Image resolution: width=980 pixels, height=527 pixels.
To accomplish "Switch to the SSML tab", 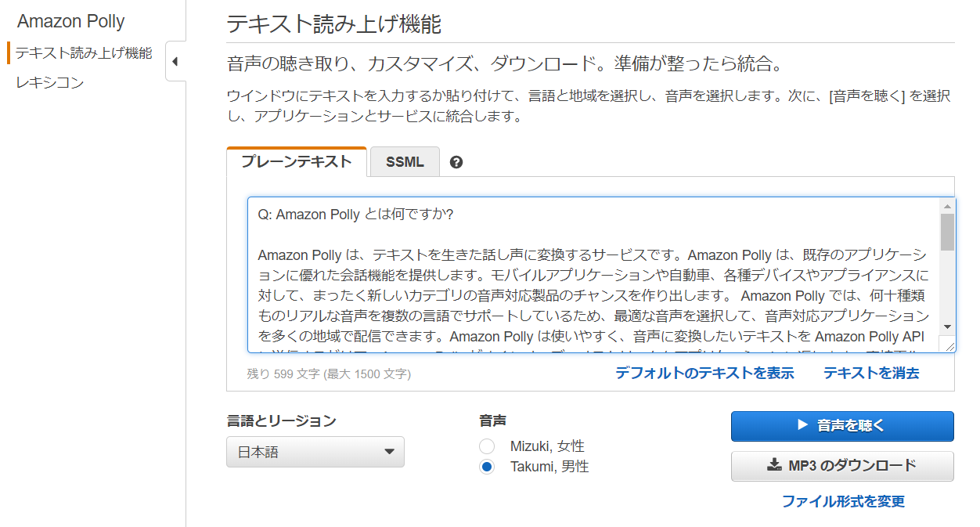I will click(405, 162).
